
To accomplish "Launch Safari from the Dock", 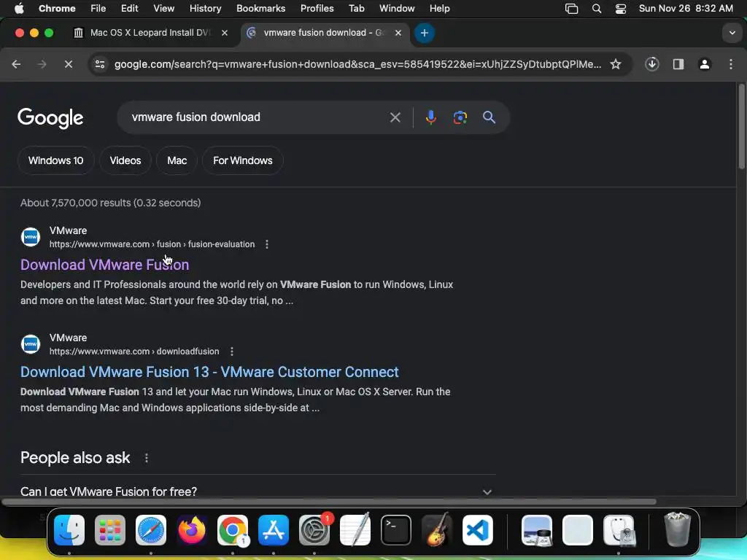I will point(151,530).
